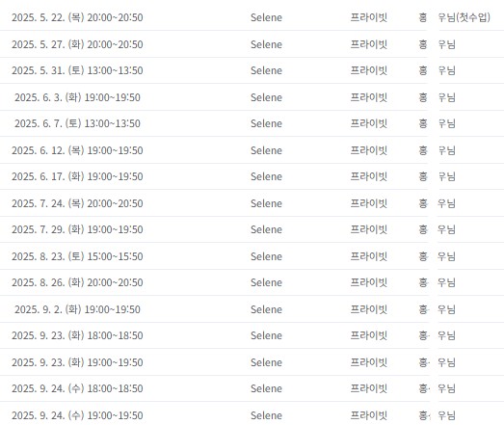The image size is (504, 425).
Task: Select the 2025. 7. 29. (화) date cell
Action: [x=77, y=229]
